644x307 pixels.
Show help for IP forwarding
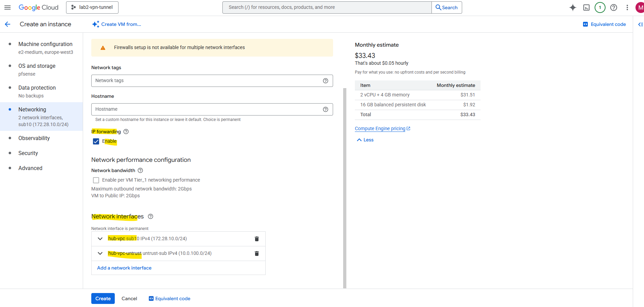point(126,132)
